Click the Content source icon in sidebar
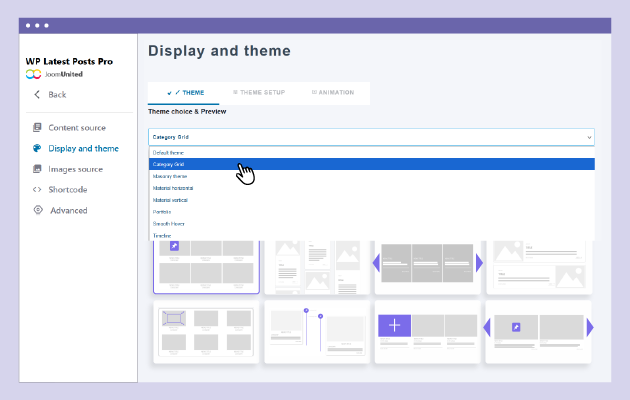The width and height of the screenshot is (630, 400). point(37,128)
